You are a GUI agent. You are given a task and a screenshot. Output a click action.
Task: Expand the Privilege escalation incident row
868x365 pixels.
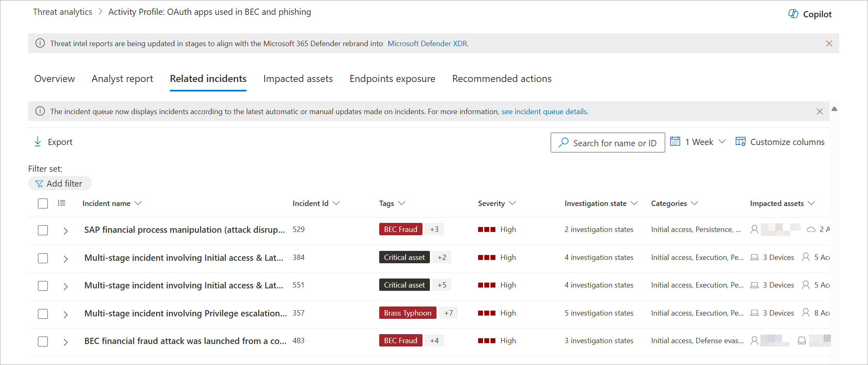(x=66, y=314)
